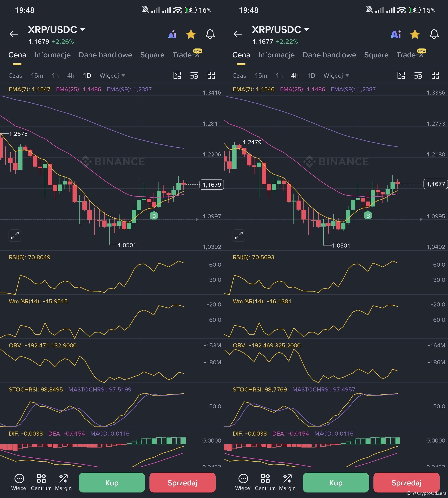Tap the B buy marker on left chart
Screen dimensions: 448x498
154,215
